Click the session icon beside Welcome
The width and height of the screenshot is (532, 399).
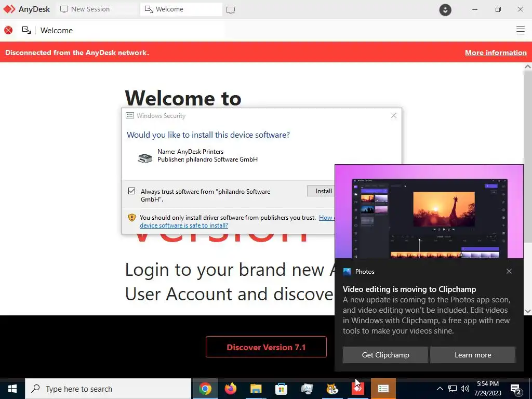click(26, 30)
